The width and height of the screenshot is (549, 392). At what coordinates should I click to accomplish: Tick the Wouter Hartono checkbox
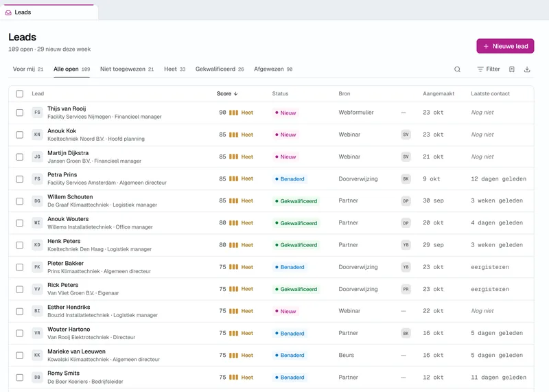coord(20,333)
